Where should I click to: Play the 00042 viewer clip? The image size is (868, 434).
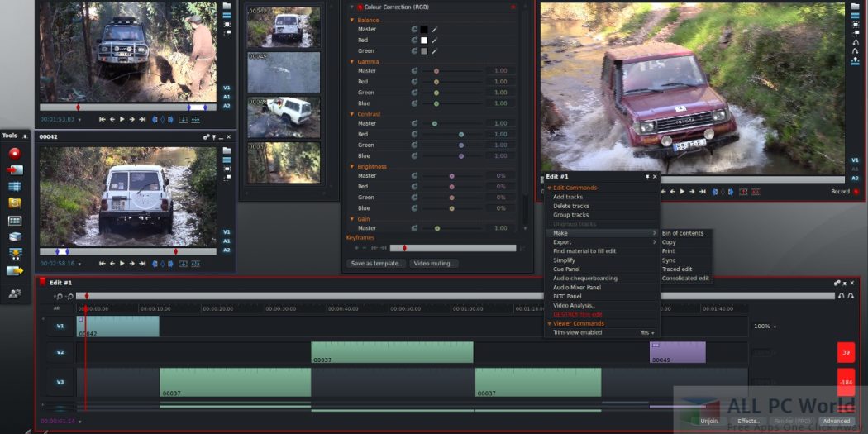122,264
